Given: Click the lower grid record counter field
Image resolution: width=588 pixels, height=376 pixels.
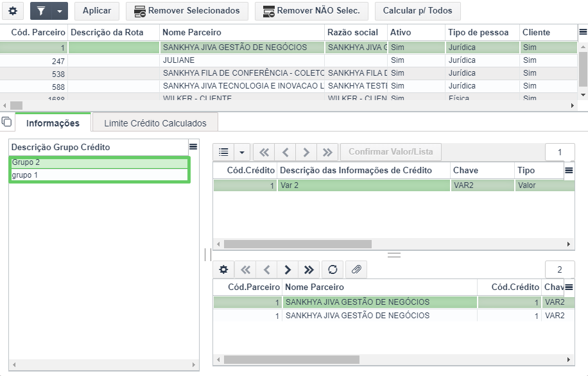Looking at the screenshot, I should tap(560, 269).
